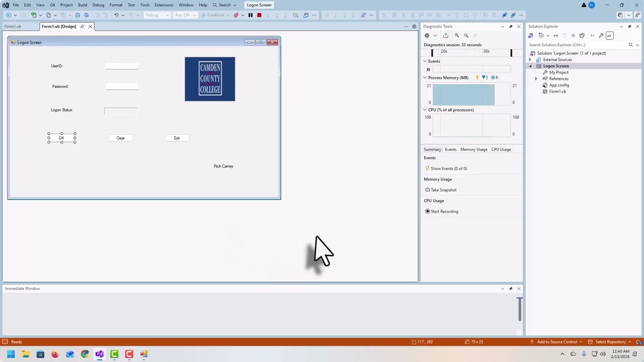Select App.config in Solution Explorer
Viewport: 644px width, 362px height.
coord(559,85)
